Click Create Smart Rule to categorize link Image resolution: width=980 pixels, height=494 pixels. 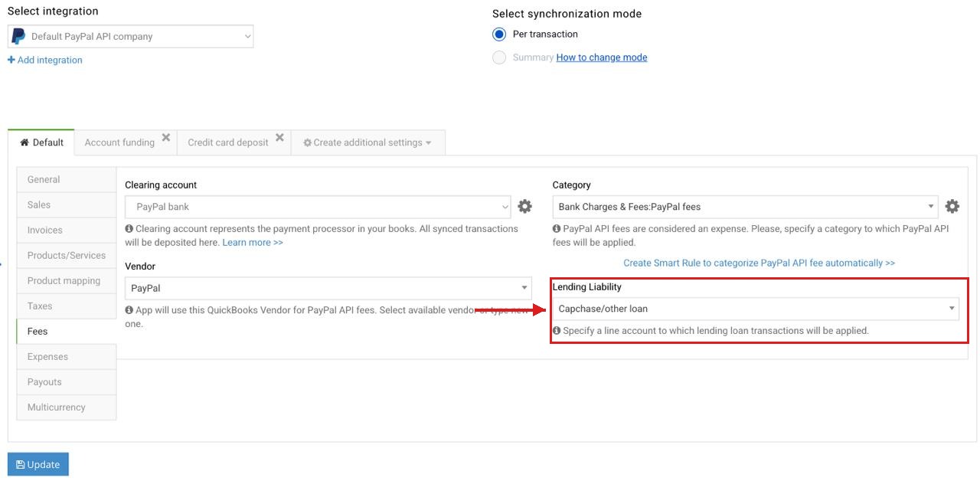(x=759, y=263)
